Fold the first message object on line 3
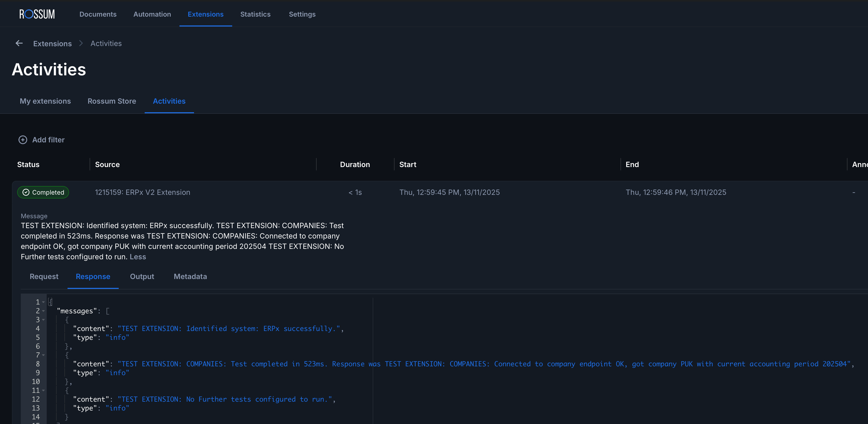Screen dimensions: 868x424 pyautogui.click(x=43, y=320)
